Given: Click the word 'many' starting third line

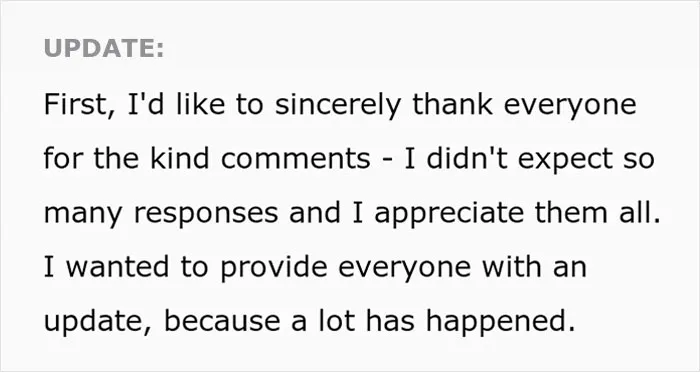Looking at the screenshot, I should pyautogui.click(x=83, y=215).
